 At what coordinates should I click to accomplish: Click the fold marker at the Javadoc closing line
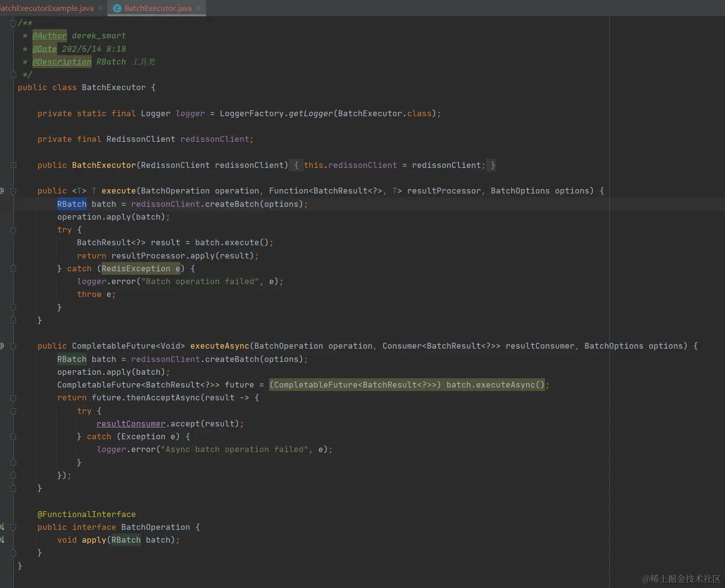tap(13, 75)
